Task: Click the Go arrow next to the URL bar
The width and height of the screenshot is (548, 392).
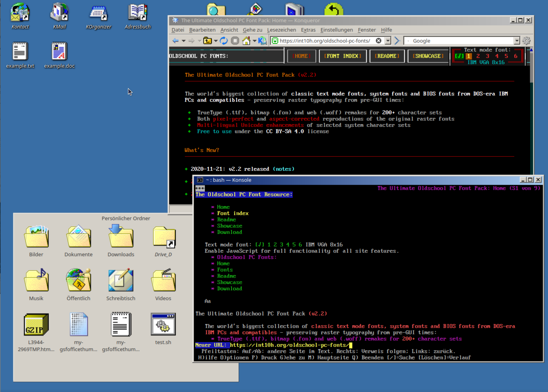Action: [397, 41]
